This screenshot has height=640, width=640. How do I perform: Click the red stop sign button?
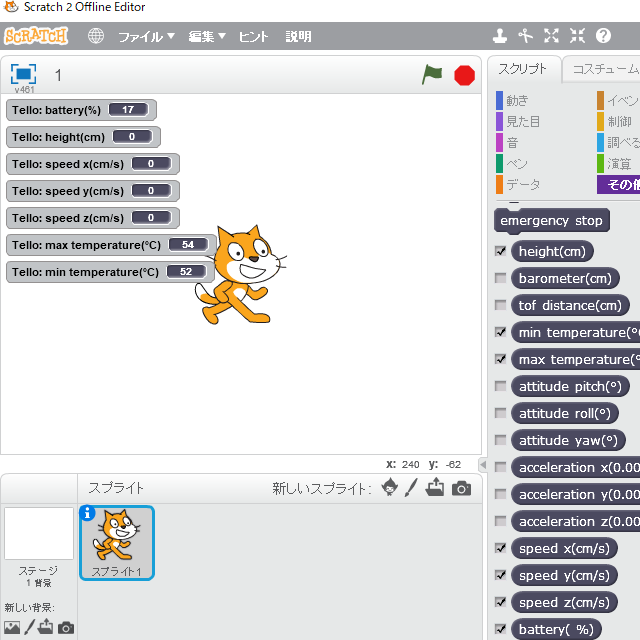pos(464,76)
